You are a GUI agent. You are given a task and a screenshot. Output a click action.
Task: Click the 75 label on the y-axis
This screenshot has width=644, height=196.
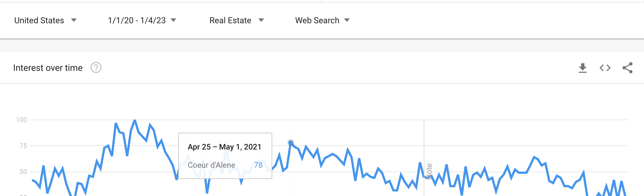point(23,146)
